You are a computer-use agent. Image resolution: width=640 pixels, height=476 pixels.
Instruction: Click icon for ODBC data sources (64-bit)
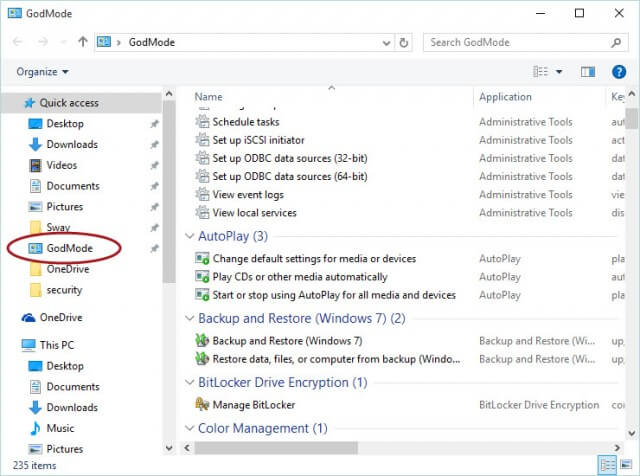click(202, 176)
